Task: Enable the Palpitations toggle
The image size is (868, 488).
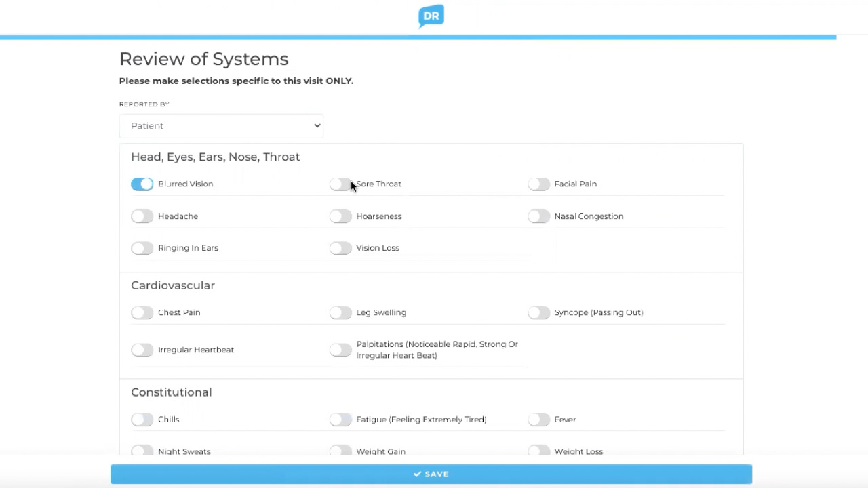Action: coord(340,350)
